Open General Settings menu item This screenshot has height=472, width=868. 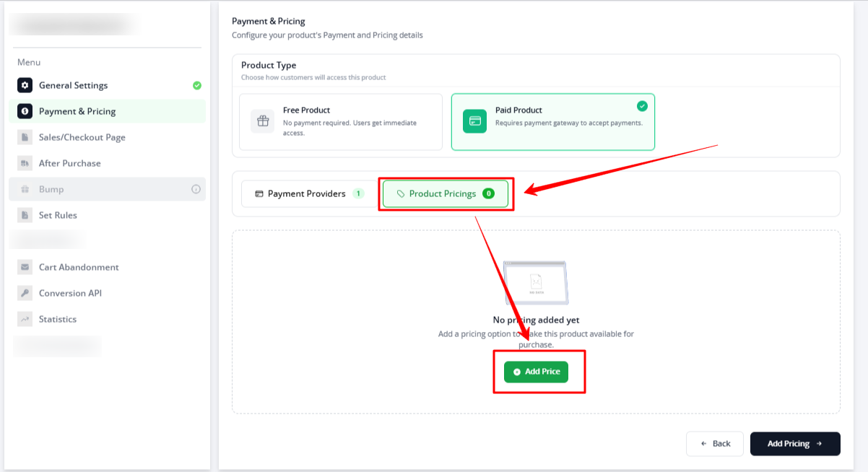coord(108,85)
